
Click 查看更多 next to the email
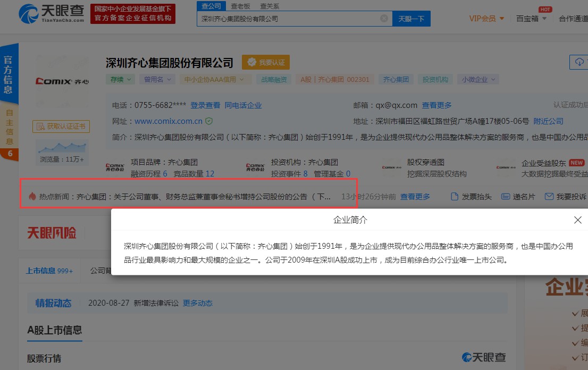pyautogui.click(x=436, y=105)
